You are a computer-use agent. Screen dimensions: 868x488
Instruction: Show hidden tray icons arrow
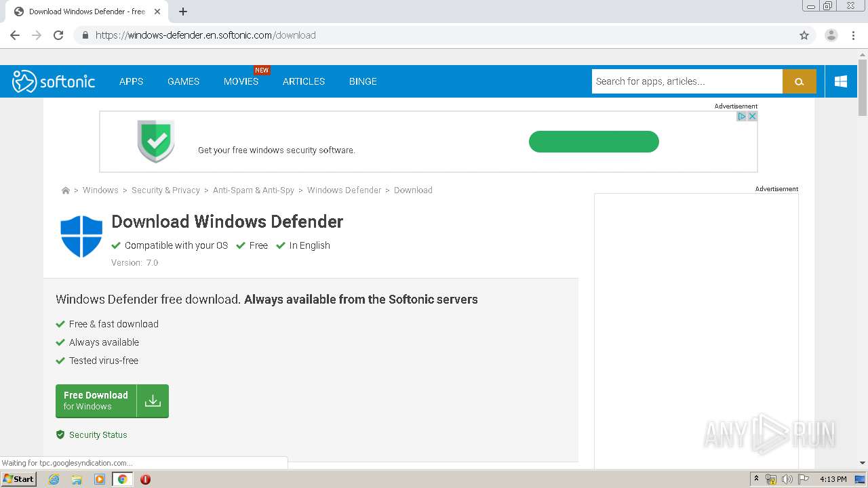756,479
